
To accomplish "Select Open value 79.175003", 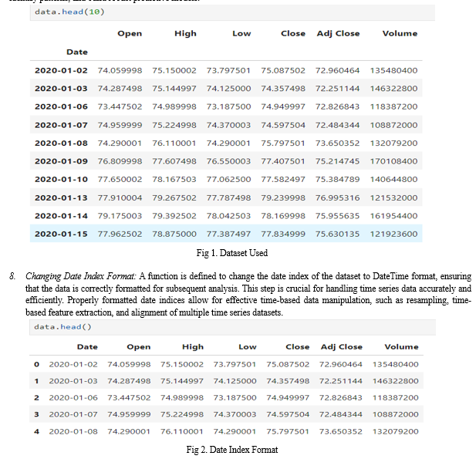I will point(120,216).
